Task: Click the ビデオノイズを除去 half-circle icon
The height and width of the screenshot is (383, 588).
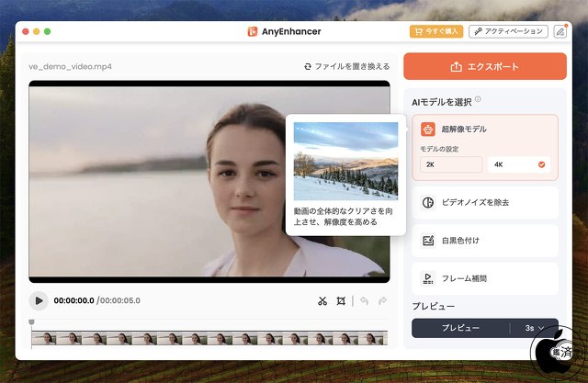Action: pos(428,202)
